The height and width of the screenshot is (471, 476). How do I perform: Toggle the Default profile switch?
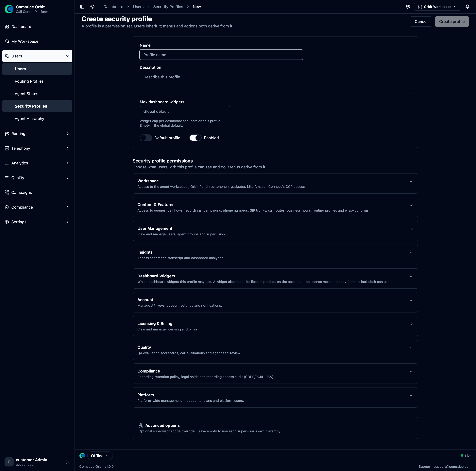[x=146, y=138]
